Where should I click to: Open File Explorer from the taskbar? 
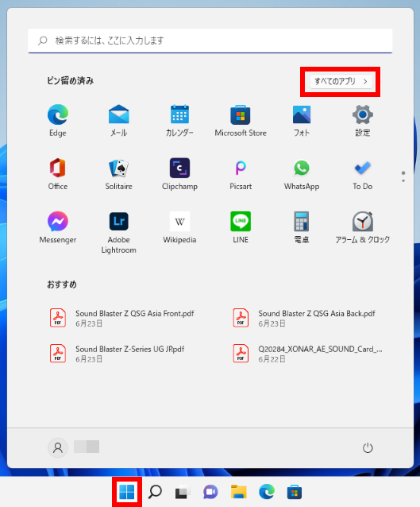click(238, 492)
